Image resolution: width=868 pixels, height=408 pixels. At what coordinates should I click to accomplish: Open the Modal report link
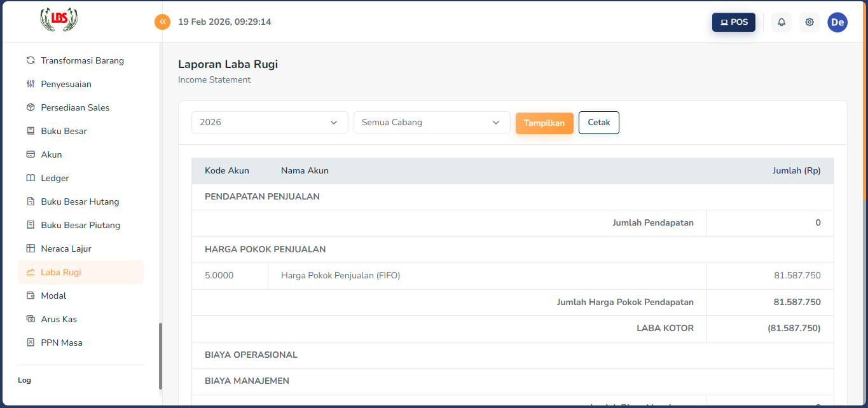(81, 296)
